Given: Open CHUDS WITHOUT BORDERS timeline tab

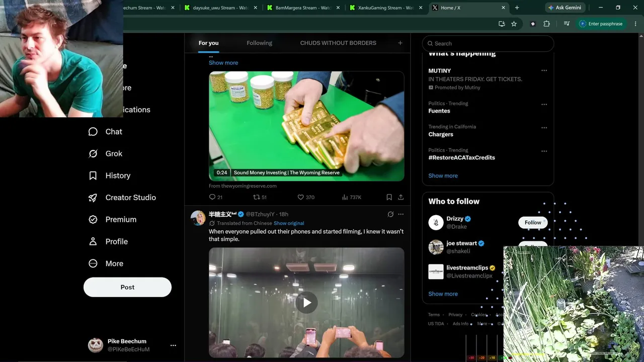Looking at the screenshot, I should pyautogui.click(x=338, y=43).
